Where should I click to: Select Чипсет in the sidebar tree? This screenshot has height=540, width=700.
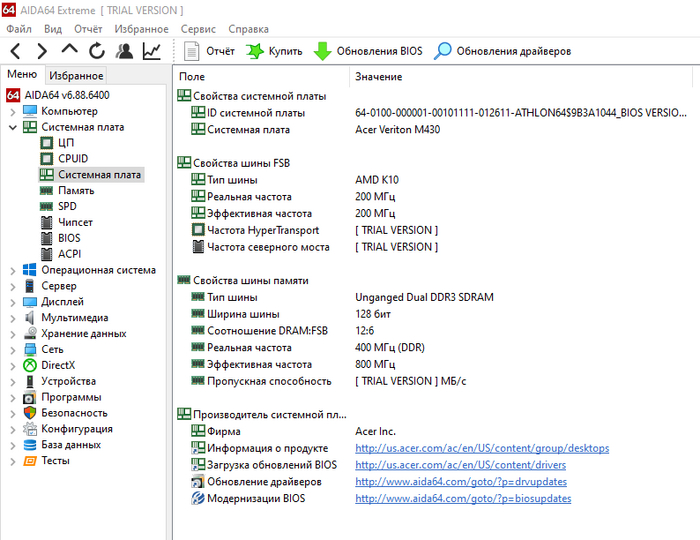(76, 222)
